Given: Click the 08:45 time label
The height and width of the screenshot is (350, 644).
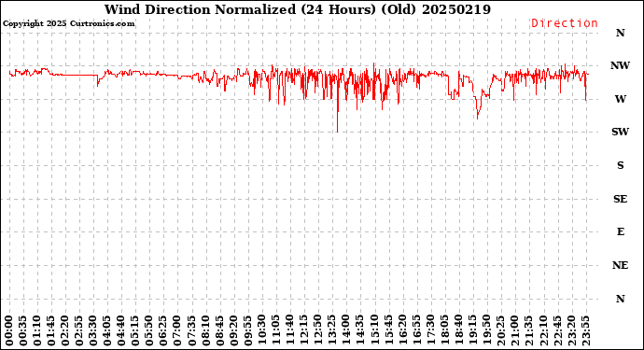Looking at the screenshot, I should pos(219,331).
